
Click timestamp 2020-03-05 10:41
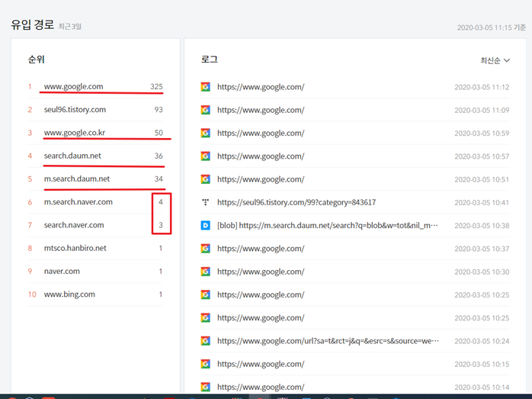click(482, 203)
